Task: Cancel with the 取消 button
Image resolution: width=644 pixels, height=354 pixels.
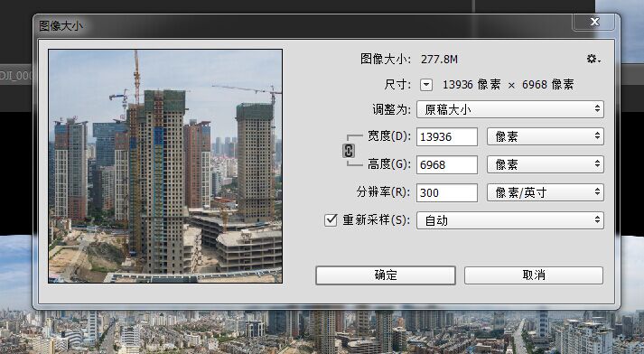Action: point(534,275)
